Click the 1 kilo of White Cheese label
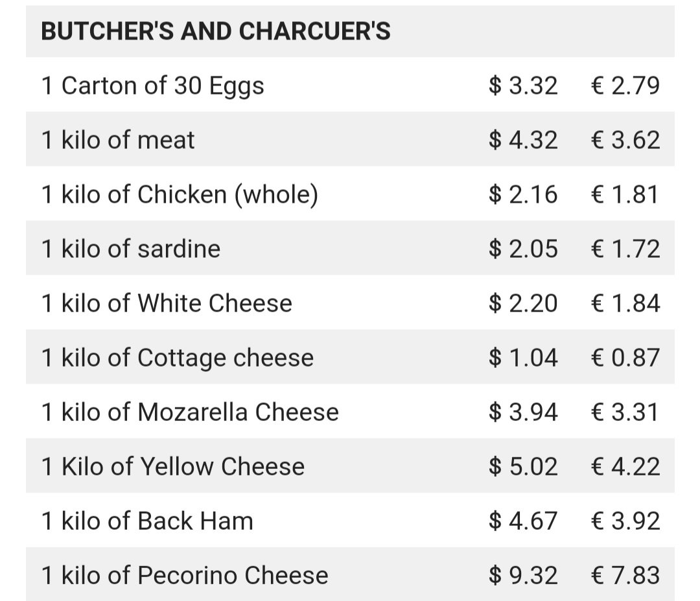This screenshot has width=700, height=601. [167, 303]
